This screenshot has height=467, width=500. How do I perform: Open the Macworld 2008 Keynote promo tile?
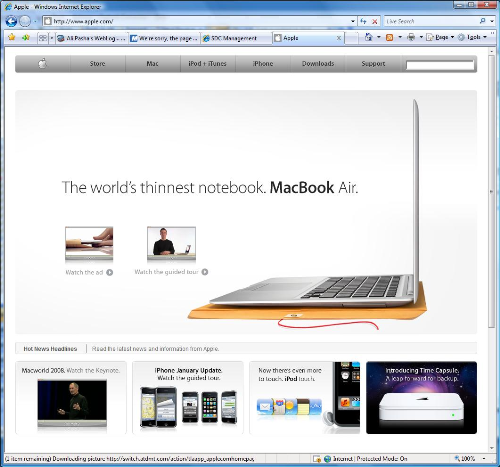pyautogui.click(x=71, y=397)
